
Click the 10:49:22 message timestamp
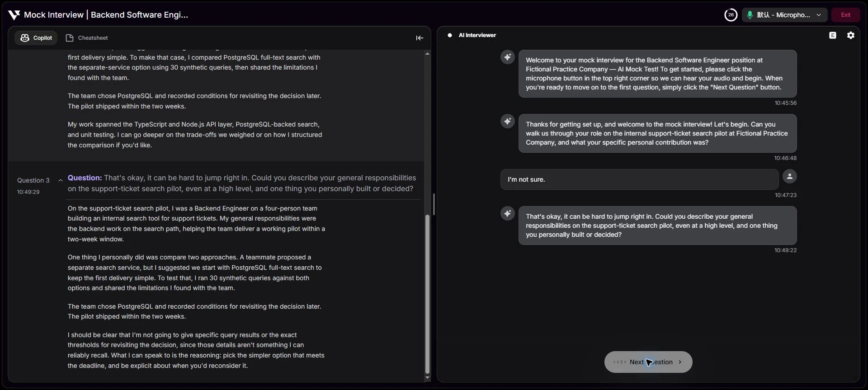click(785, 250)
